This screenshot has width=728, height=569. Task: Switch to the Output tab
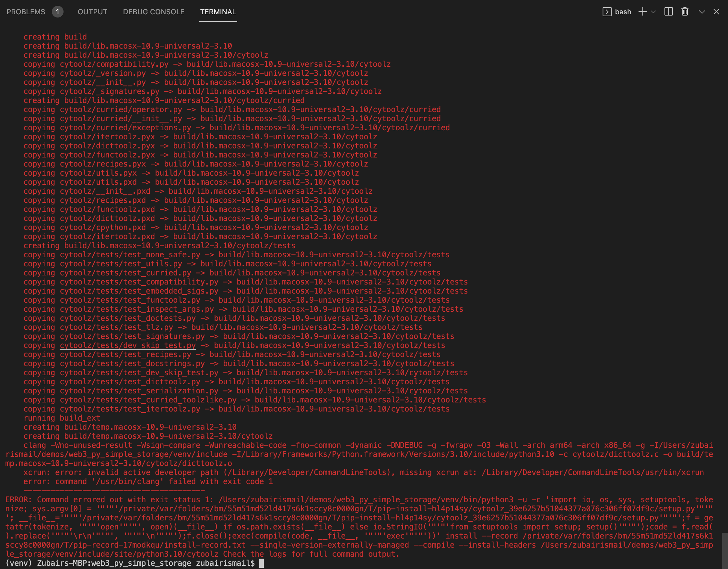pos(92,12)
